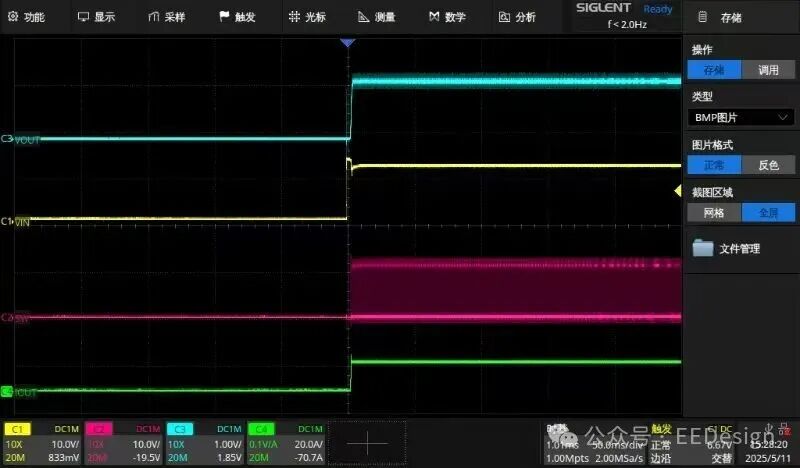The image size is (800, 468).
Task: Open the 功能 (Utility) menu
Action: click(27, 17)
